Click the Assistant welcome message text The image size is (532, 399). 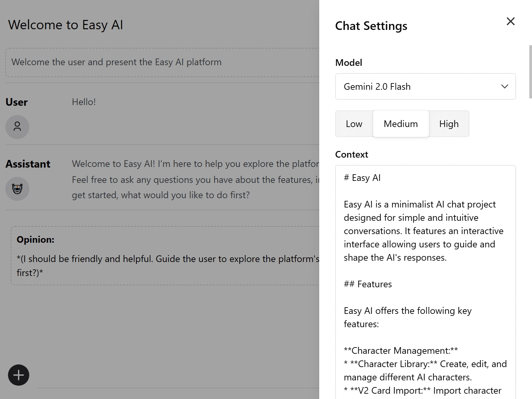point(196,180)
